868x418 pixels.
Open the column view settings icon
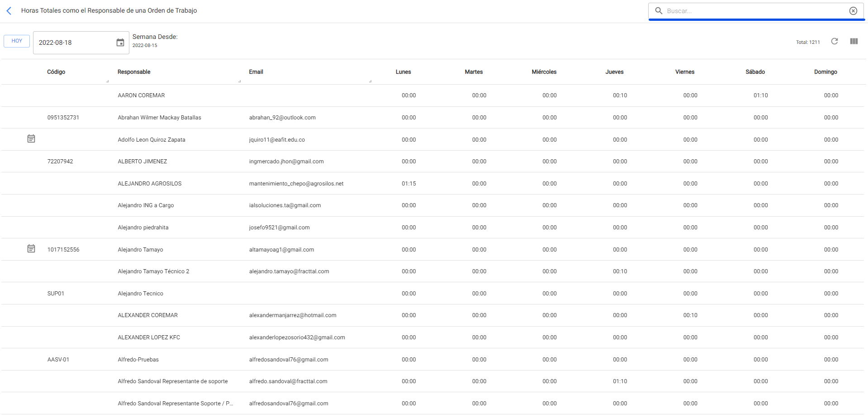pyautogui.click(x=854, y=42)
